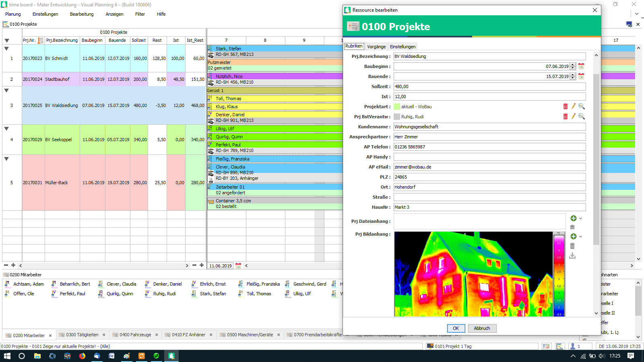Open the Filter menu
The height and width of the screenshot is (362, 644).
(140, 14)
